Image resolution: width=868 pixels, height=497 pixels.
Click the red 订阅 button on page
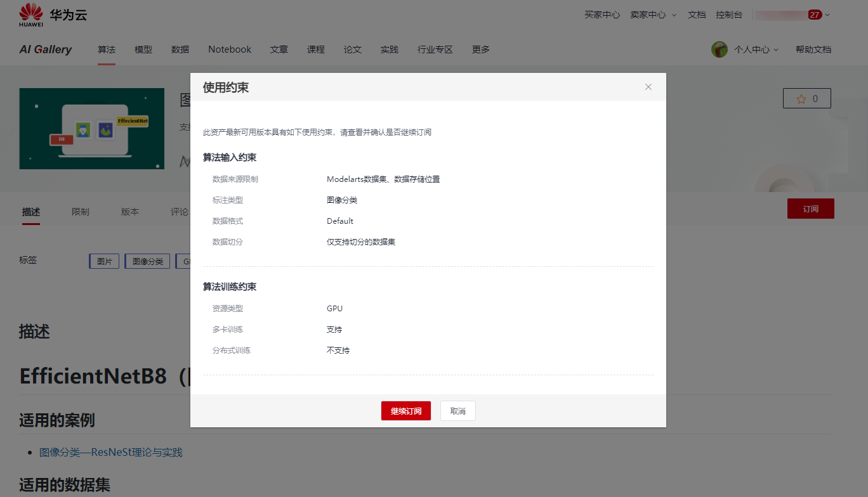pyautogui.click(x=811, y=209)
